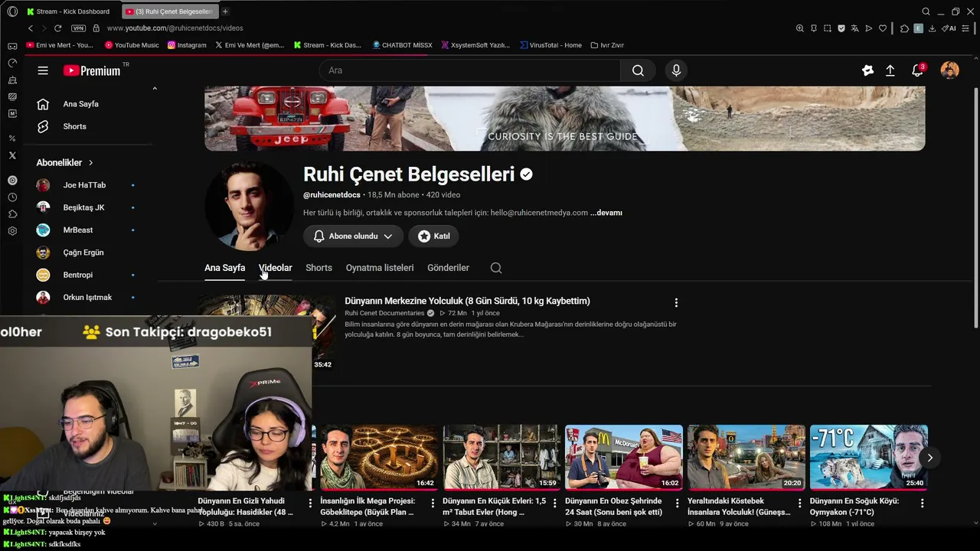The width and height of the screenshot is (980, 551).
Task: Open the -71°C Oymyakon video thumbnail
Action: (x=869, y=458)
